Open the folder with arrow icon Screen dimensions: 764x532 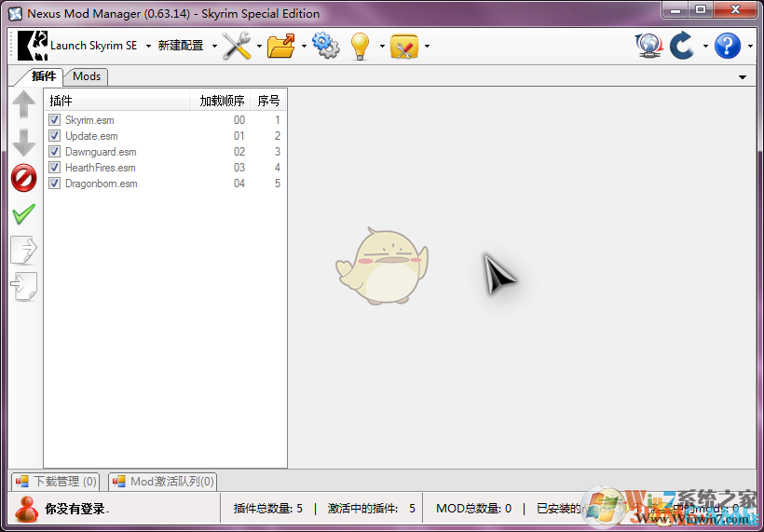pyautogui.click(x=281, y=46)
